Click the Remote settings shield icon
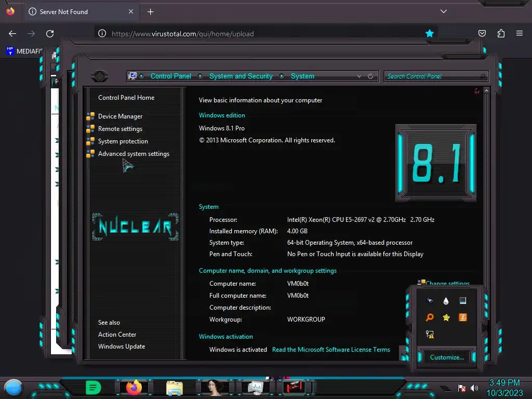Image resolution: width=532 pixels, height=399 pixels. click(x=90, y=129)
